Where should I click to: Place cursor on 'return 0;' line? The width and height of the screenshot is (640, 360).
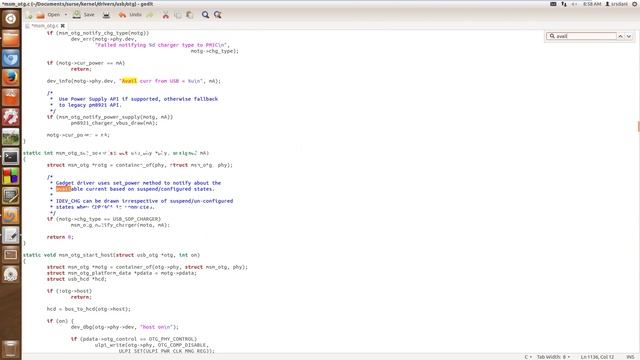click(x=60, y=237)
